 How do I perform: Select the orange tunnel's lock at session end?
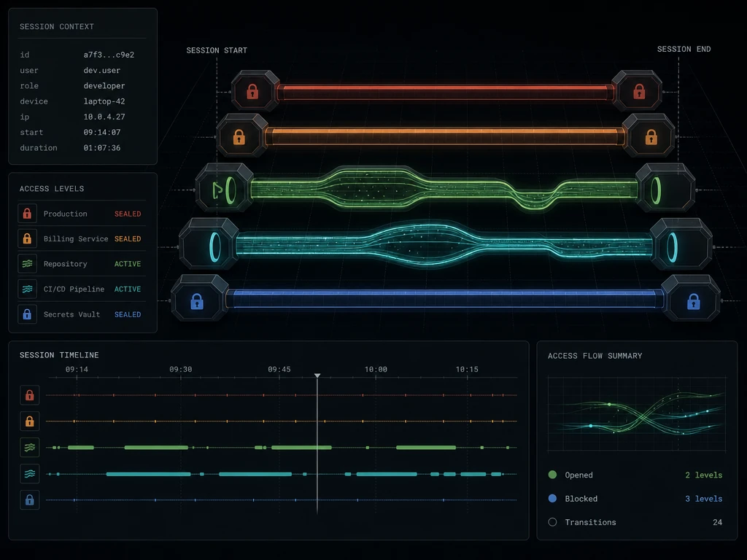click(651, 137)
